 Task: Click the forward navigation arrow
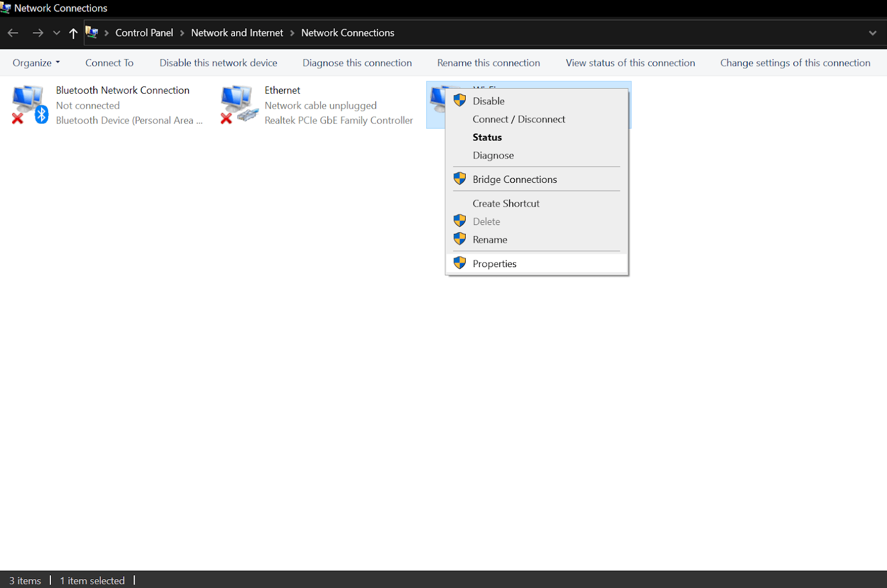tap(38, 33)
